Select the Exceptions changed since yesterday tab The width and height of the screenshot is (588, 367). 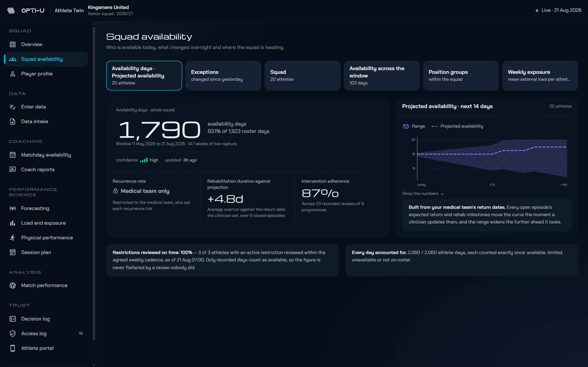coord(223,75)
